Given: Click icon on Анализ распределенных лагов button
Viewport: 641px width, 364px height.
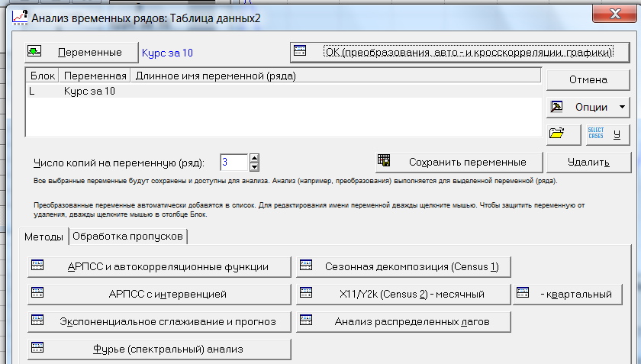Looking at the screenshot, I should pos(306,320).
